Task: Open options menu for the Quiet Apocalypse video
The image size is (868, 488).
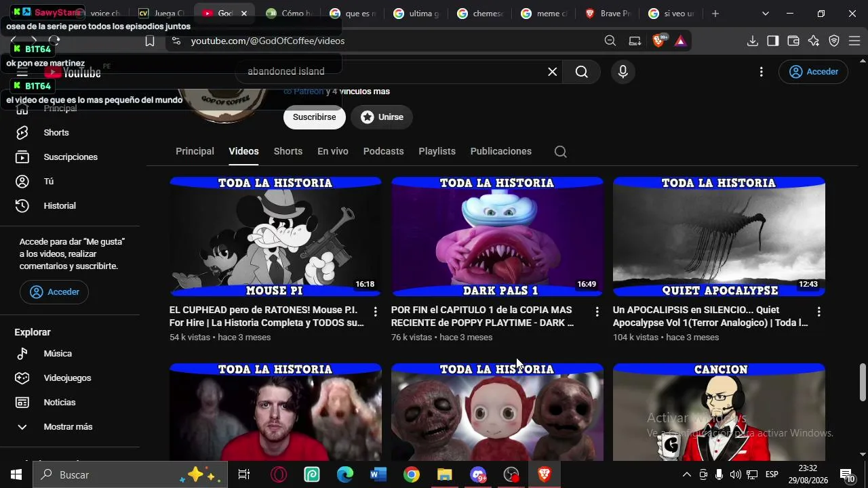Action: tap(818, 312)
